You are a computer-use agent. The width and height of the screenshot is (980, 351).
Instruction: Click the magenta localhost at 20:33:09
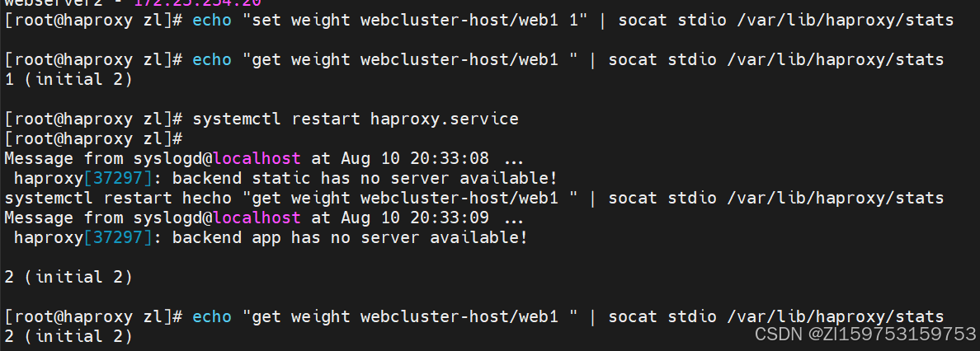(x=257, y=218)
